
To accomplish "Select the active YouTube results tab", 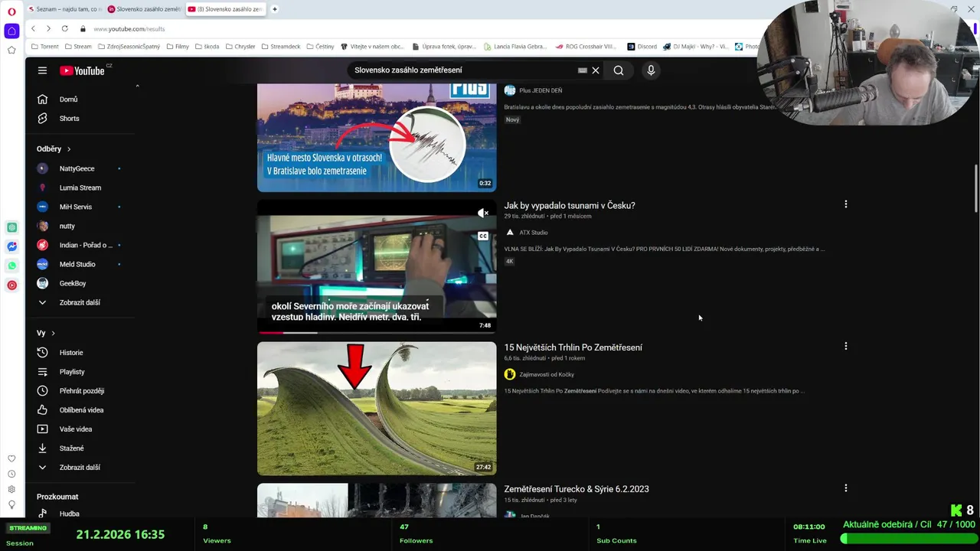I will 224,9.
